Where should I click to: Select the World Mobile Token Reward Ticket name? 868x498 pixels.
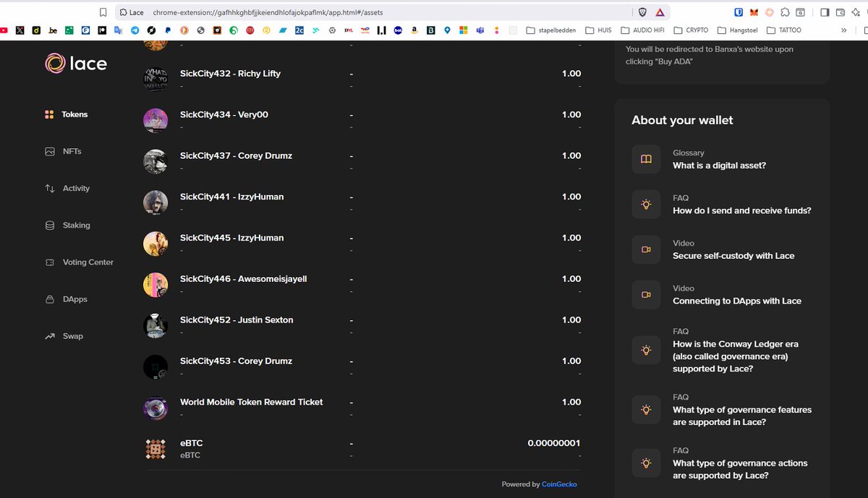251,402
